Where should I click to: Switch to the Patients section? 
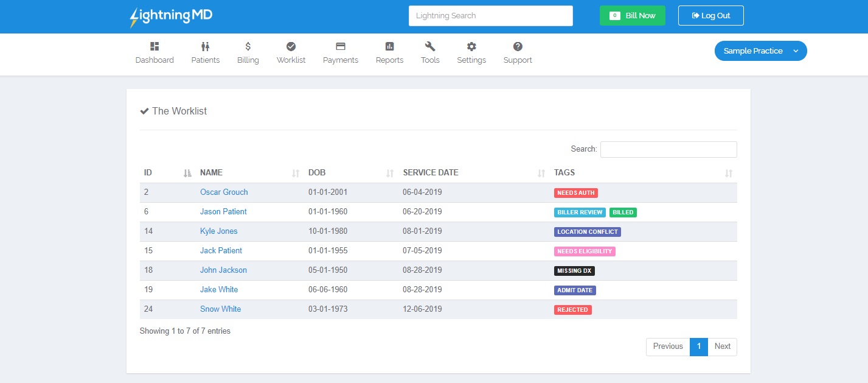point(205,60)
